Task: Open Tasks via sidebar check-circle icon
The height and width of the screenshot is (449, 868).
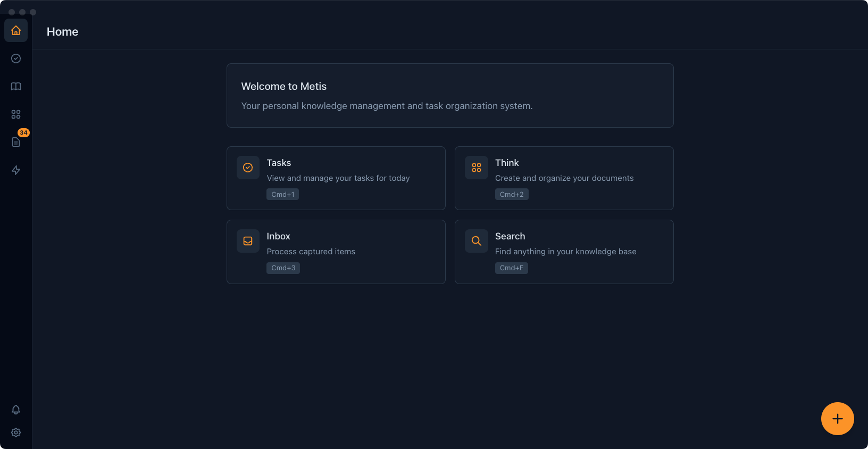Action: 16,59
